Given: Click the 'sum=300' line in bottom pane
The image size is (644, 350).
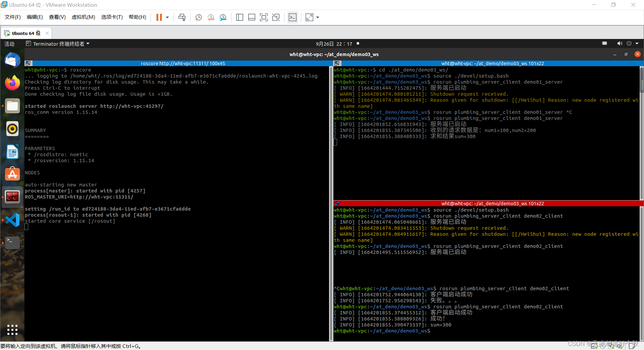Looking at the screenshot, I should [392, 325].
